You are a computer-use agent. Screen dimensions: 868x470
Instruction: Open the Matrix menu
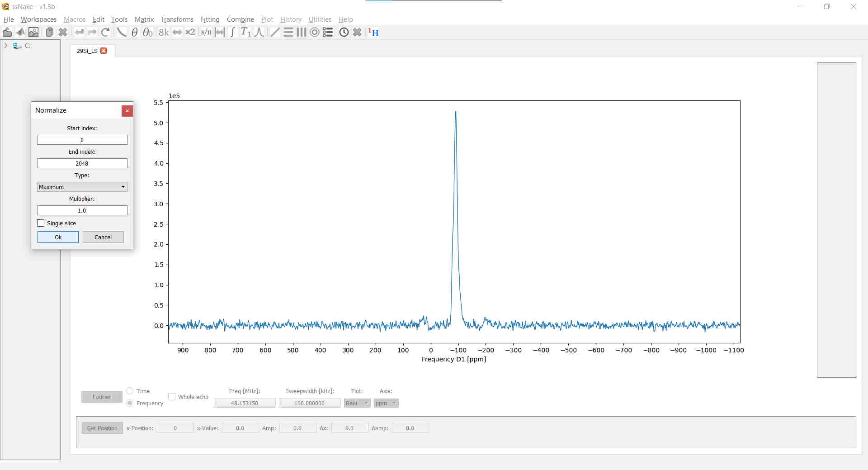pos(144,19)
